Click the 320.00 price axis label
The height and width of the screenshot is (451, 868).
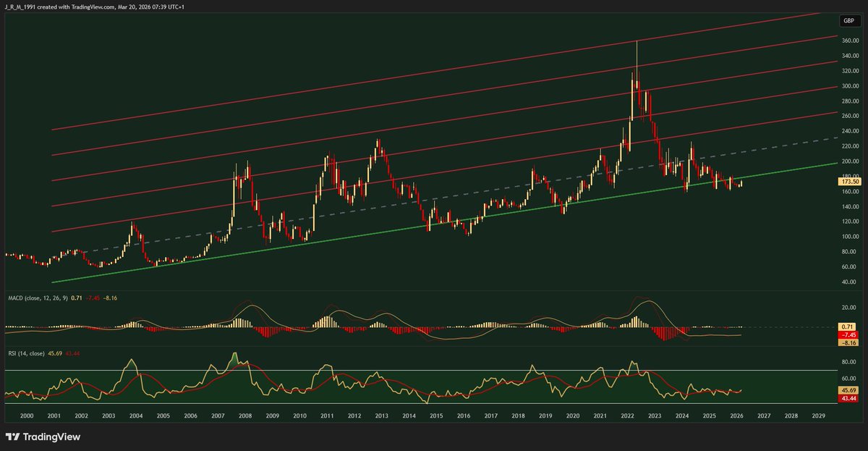point(849,71)
